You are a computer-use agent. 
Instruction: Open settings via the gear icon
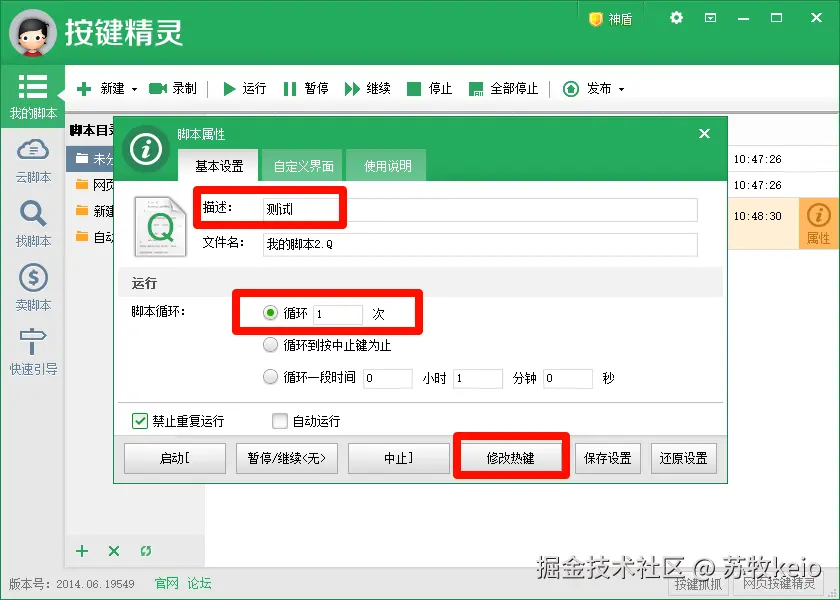tap(676, 18)
